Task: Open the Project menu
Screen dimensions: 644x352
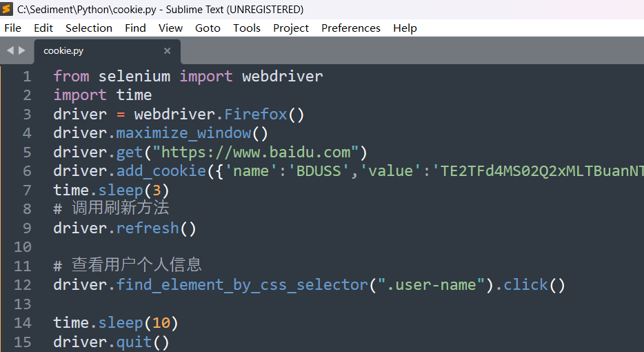Action: pos(291,28)
